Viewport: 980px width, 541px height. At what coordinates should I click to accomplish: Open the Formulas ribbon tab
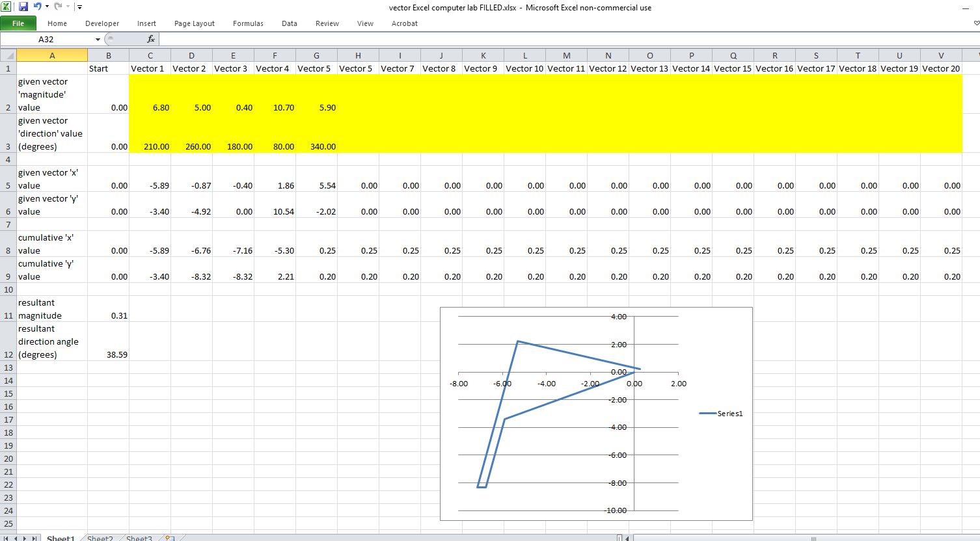point(248,23)
